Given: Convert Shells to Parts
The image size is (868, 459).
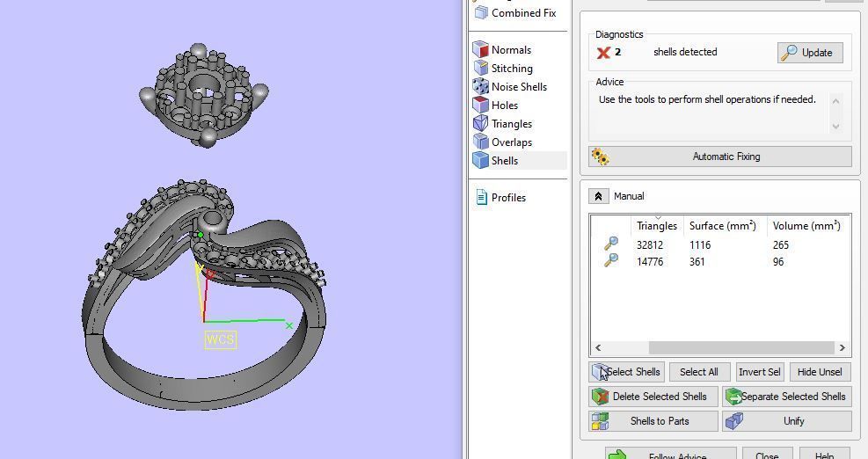Looking at the screenshot, I should [653, 421].
